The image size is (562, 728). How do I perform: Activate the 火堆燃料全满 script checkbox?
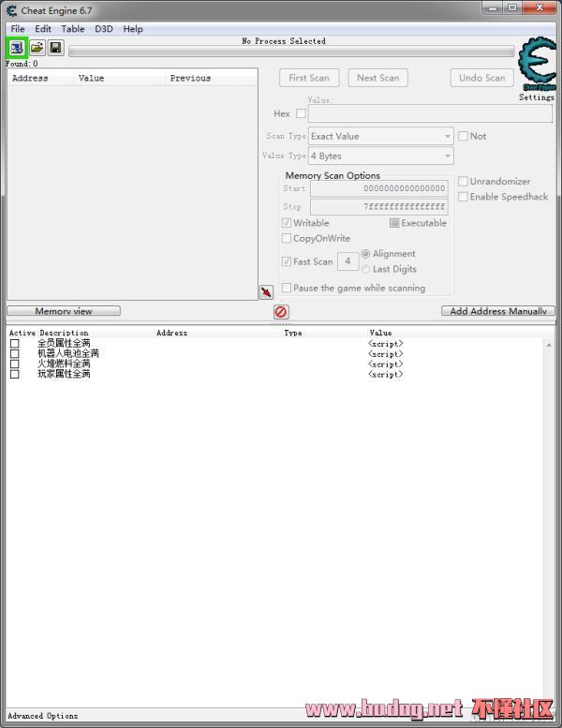click(x=14, y=364)
